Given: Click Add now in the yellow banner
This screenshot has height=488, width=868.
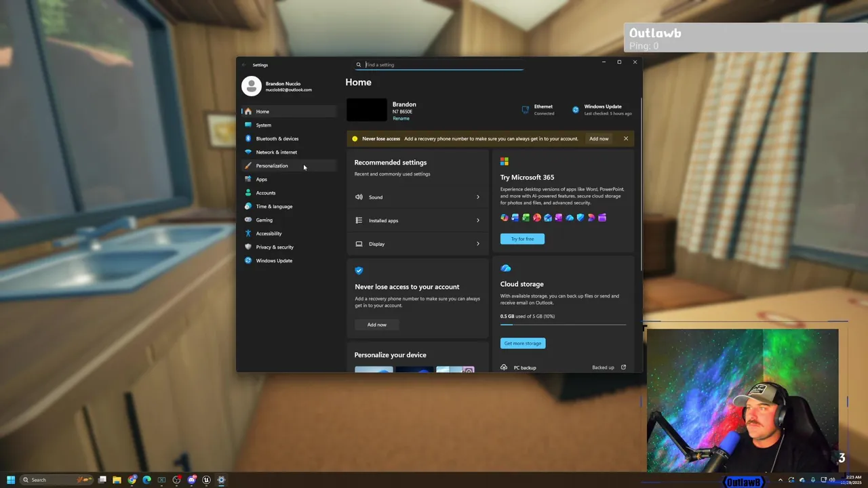Looking at the screenshot, I should click(x=599, y=138).
